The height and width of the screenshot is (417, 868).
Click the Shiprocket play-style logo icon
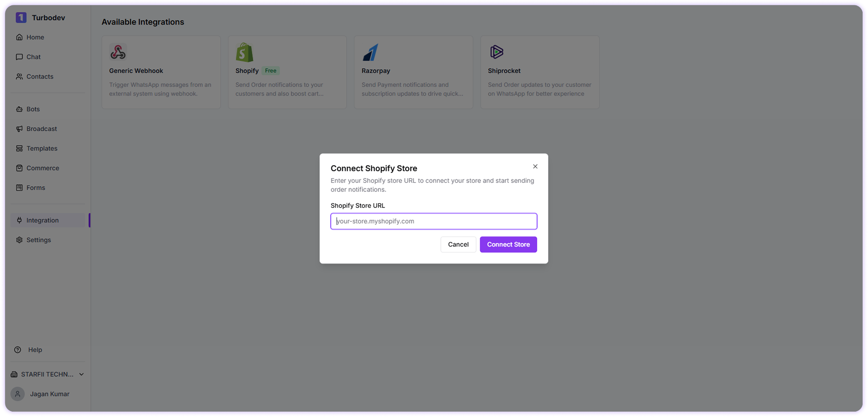(496, 52)
